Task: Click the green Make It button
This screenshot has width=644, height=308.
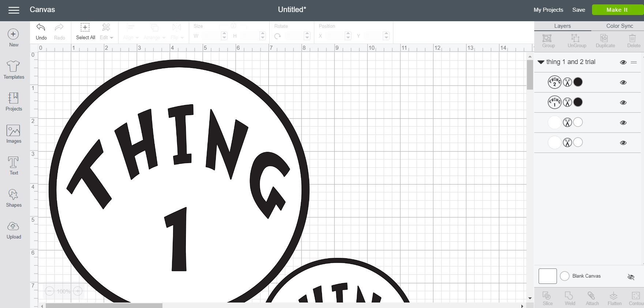Action: [x=617, y=10]
